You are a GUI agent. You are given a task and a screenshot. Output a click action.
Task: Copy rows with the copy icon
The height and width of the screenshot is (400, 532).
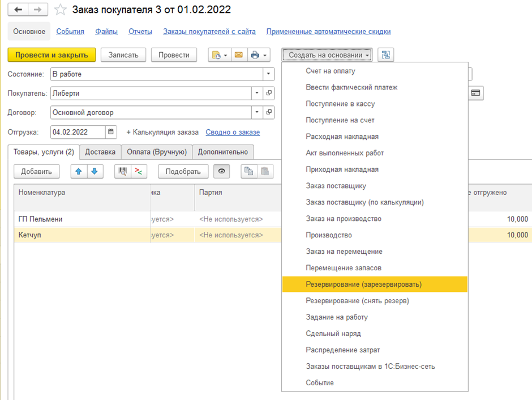pyautogui.click(x=248, y=172)
